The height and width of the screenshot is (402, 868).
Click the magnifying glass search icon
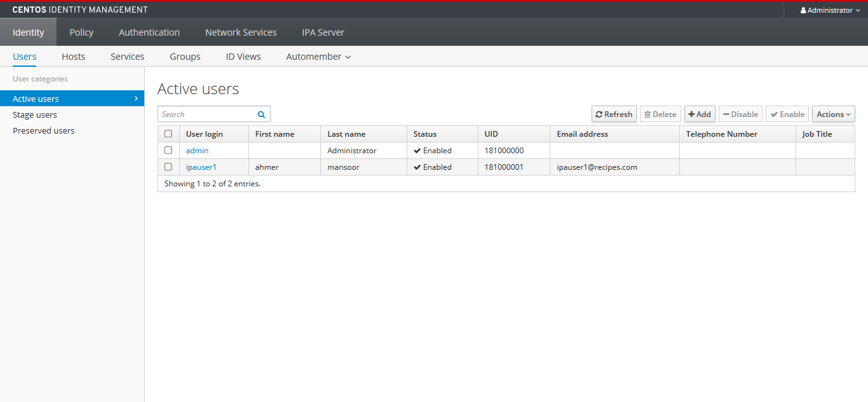click(x=261, y=114)
